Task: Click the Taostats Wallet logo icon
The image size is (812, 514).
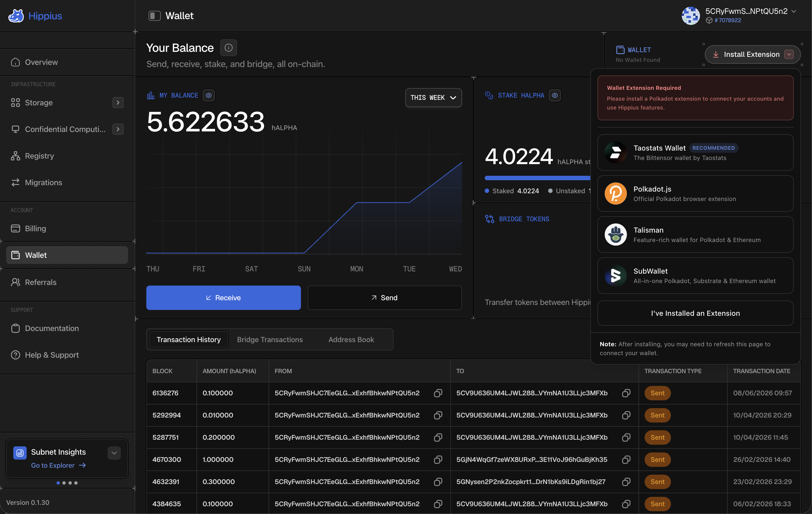Action: [x=616, y=152]
